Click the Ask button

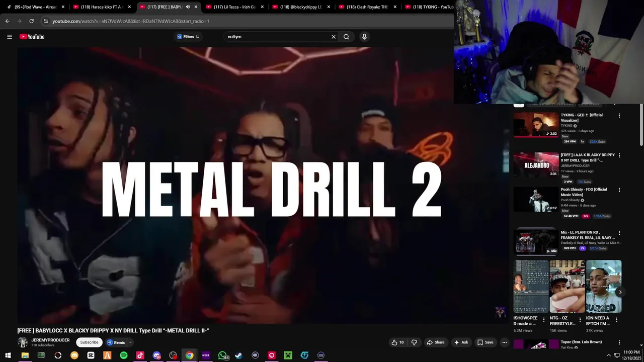point(461,342)
